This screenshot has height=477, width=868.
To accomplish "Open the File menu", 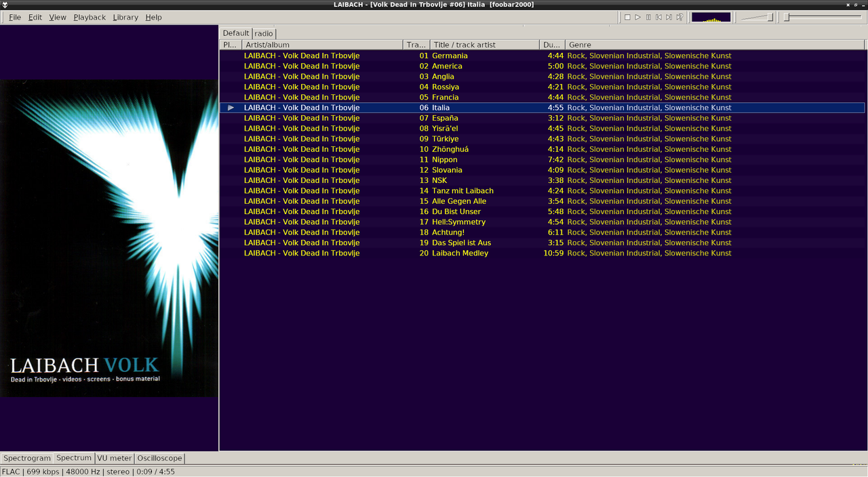I will click(x=15, y=17).
